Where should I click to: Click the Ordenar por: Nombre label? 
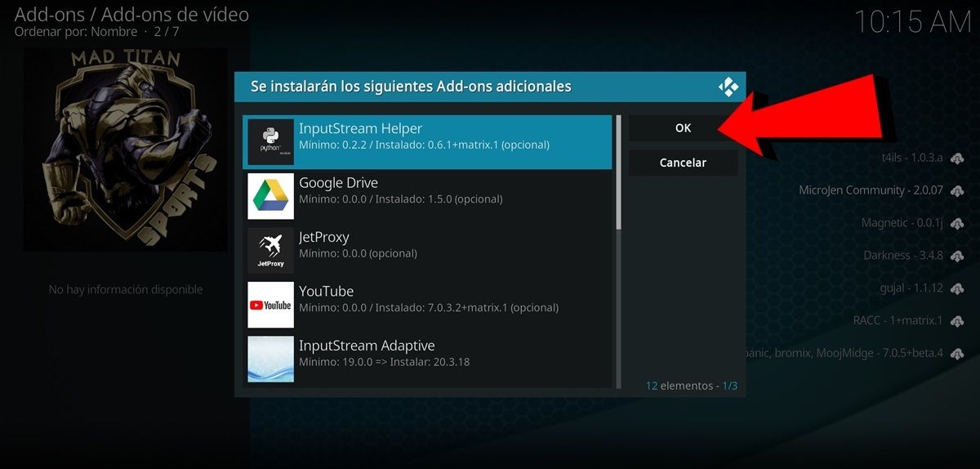point(76,32)
